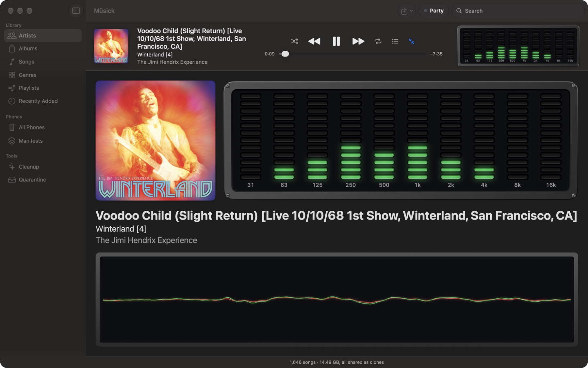Viewport: 588px width, 368px height.
Task: Click the large Voodoo Child song title
Action: (336, 216)
